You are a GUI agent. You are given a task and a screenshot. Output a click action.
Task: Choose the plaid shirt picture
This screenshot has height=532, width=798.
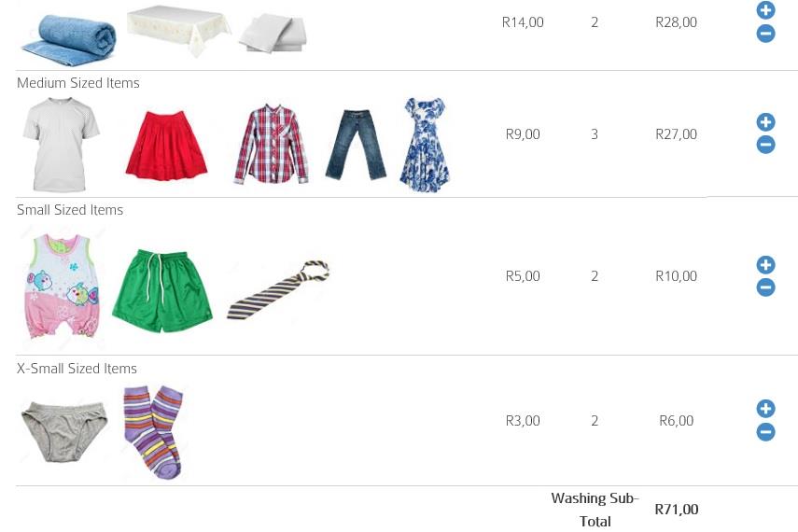pyautogui.click(x=272, y=144)
